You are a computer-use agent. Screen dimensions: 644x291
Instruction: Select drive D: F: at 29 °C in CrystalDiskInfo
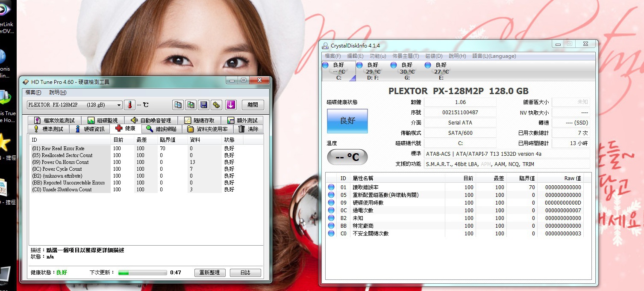pos(373,71)
